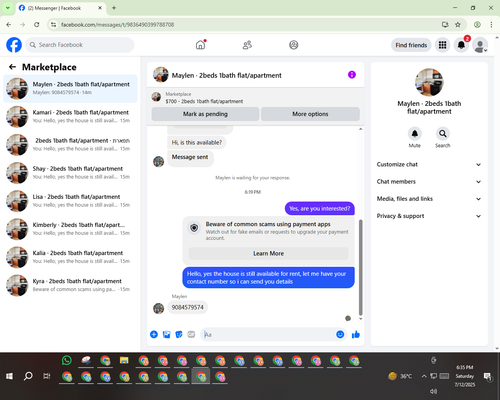Show hidden system tray icons
The height and width of the screenshot is (400, 500).
click(424, 376)
